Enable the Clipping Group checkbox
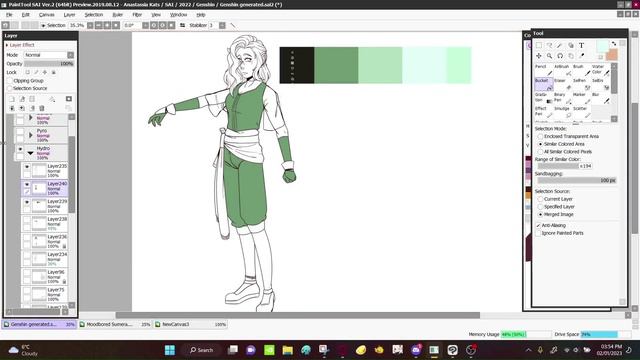The width and height of the screenshot is (640, 360). coord(10,81)
